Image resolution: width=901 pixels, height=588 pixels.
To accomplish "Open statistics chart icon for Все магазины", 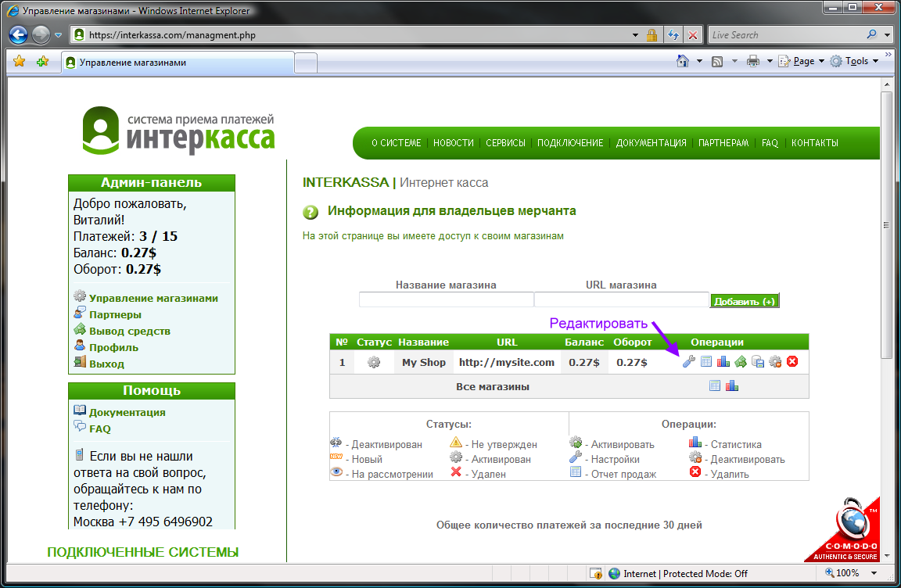I will [732, 386].
